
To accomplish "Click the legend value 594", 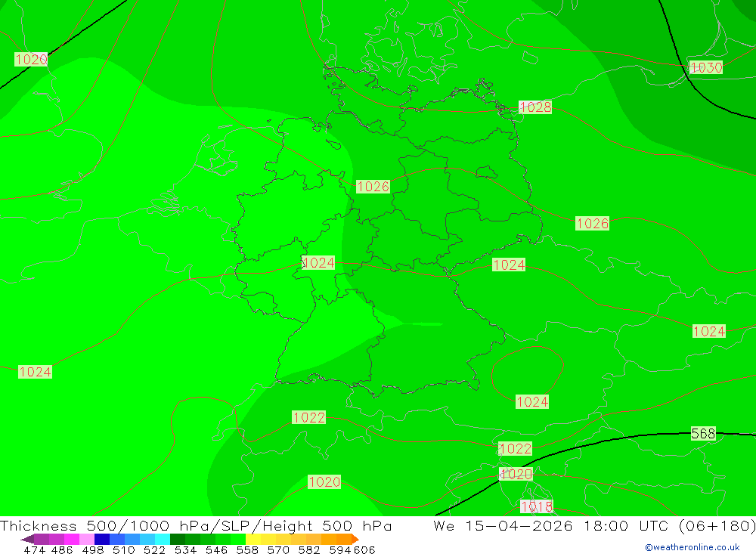I will pos(340,549).
